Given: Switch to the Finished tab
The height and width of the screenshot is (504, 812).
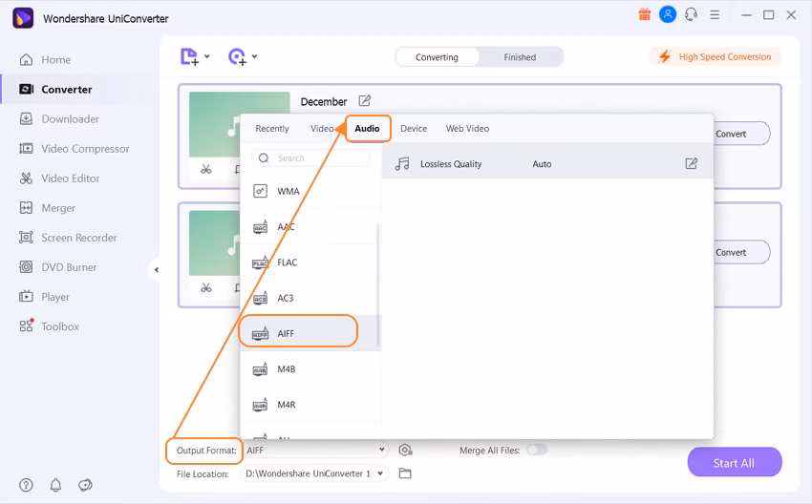Looking at the screenshot, I should pyautogui.click(x=520, y=57).
